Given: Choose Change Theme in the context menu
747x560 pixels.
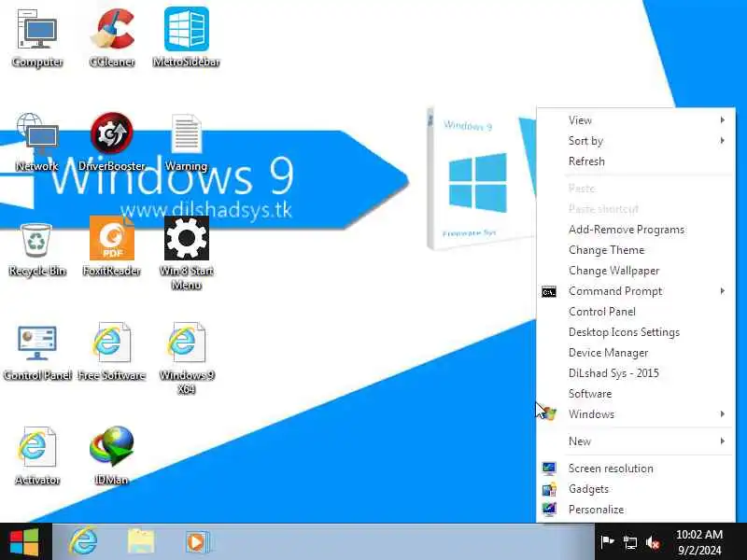Looking at the screenshot, I should (x=636, y=250).
